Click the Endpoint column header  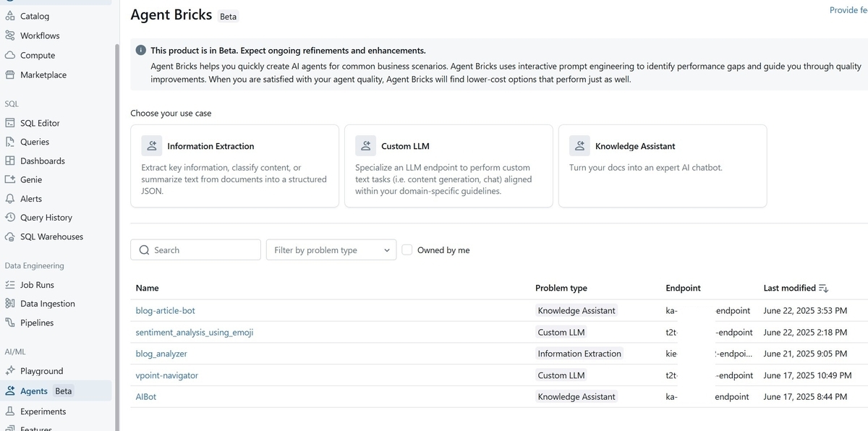683,288
